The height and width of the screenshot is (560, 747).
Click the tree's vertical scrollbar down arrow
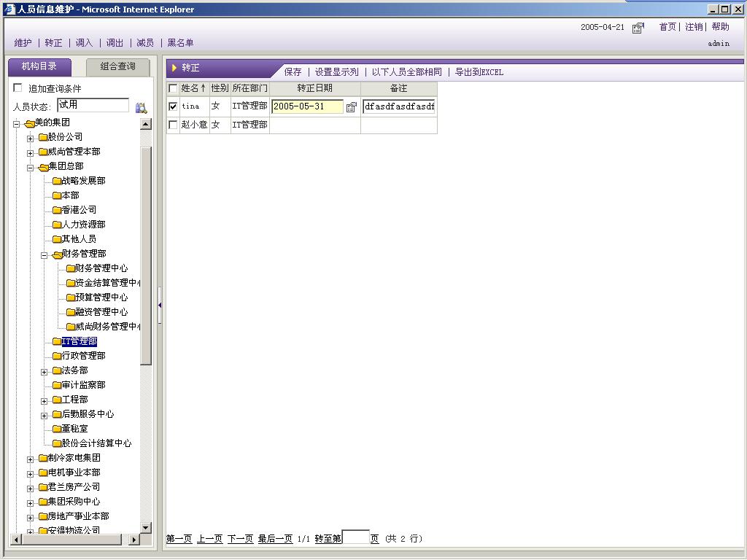click(145, 527)
